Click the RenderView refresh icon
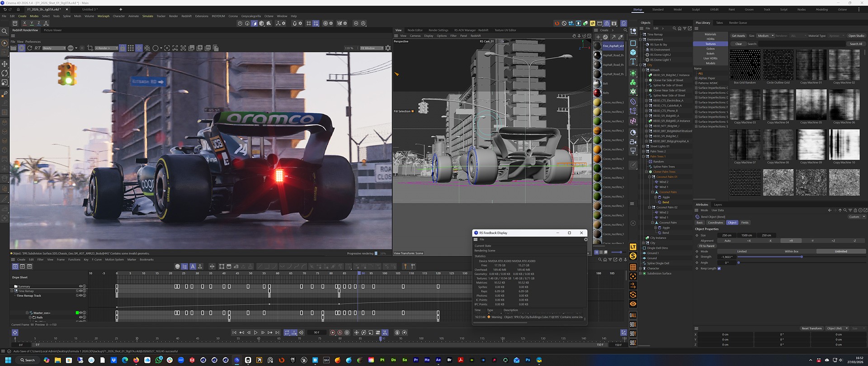The width and height of the screenshot is (868, 366). 29,48
